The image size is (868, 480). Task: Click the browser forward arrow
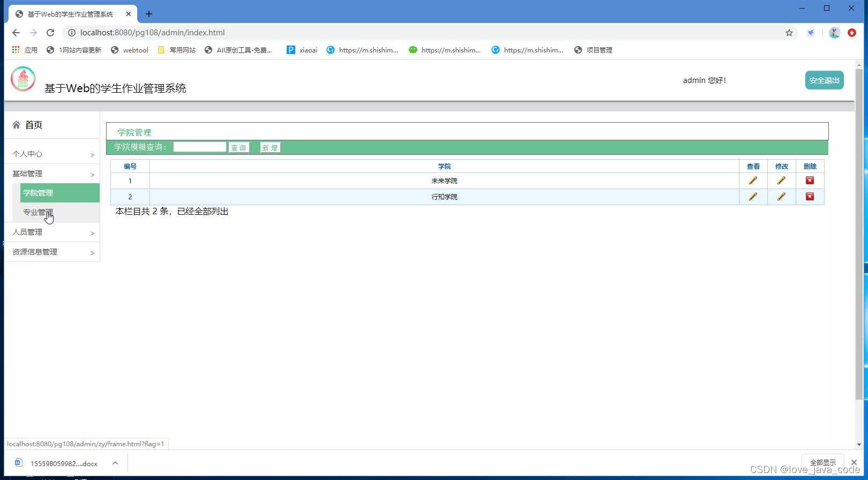tap(33, 33)
